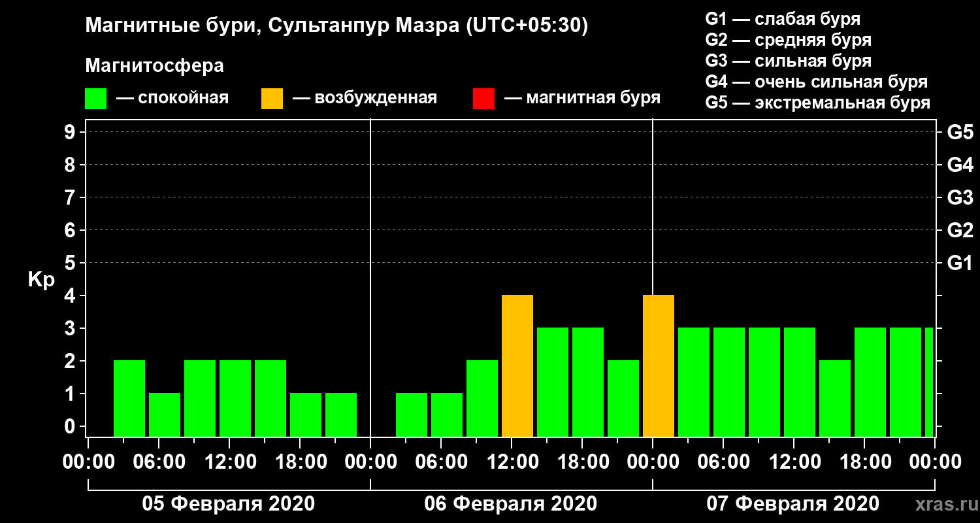The image size is (980, 523).
Task: Click the '06:00' time label under 05 February
Action: [x=158, y=462]
